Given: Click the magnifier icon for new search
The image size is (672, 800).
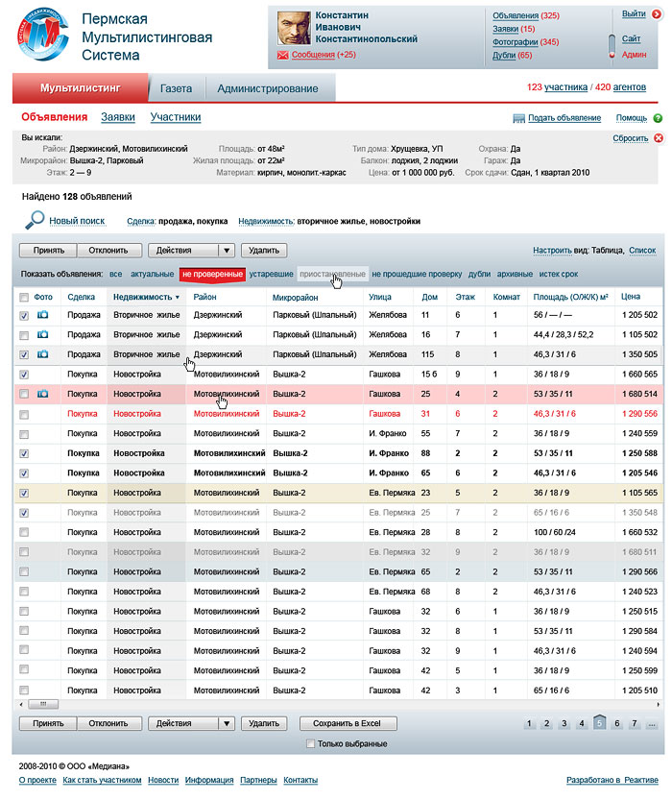Looking at the screenshot, I should click(x=35, y=220).
